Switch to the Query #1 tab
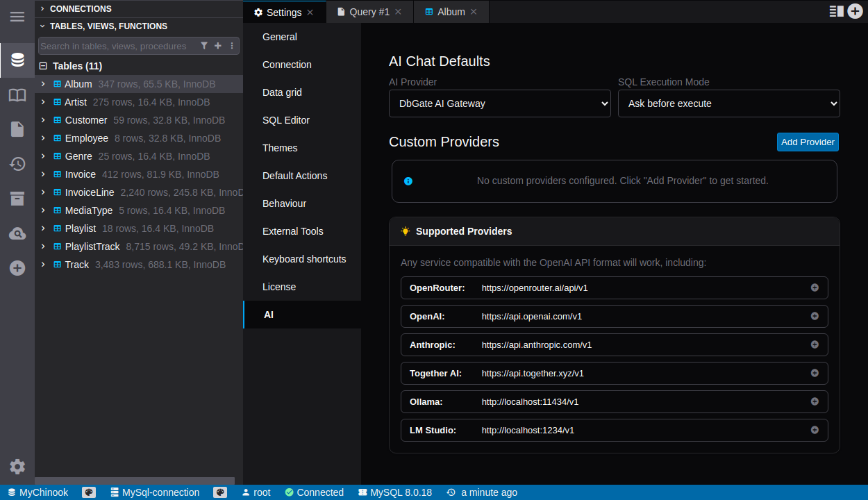The image size is (868, 500). click(369, 12)
